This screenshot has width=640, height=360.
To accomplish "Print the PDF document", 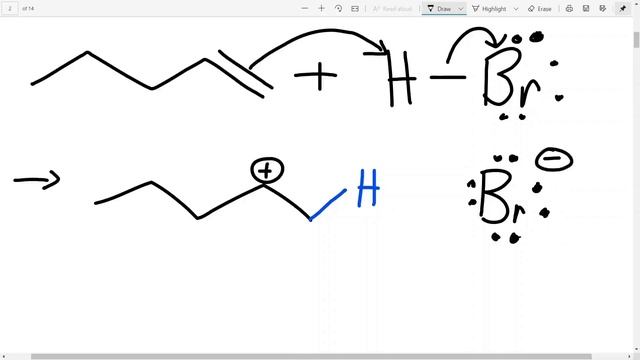I will pos(569,9).
